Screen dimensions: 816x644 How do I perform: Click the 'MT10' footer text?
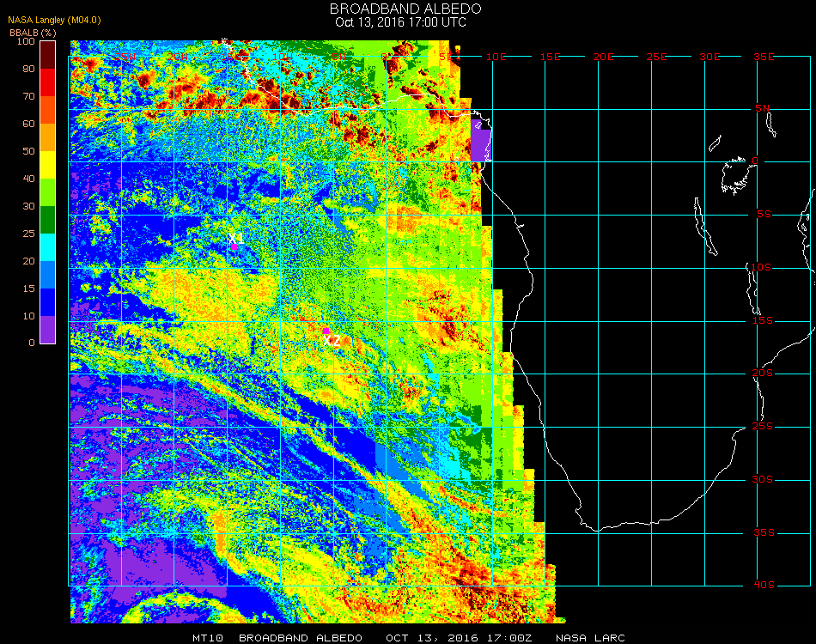point(208,638)
